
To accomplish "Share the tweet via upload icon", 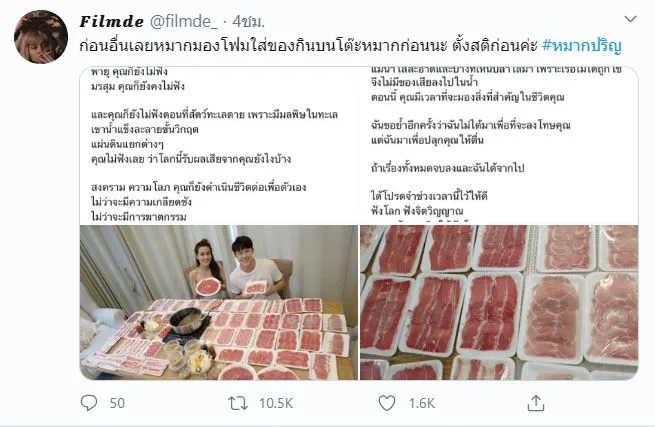I will coord(536,403).
